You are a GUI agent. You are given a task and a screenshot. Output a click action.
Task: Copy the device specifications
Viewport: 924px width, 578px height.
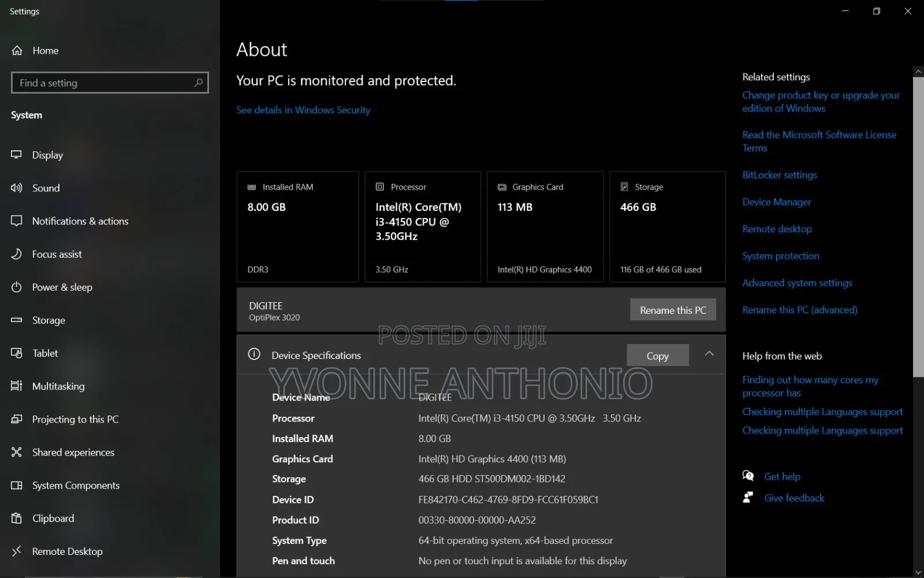(x=658, y=355)
